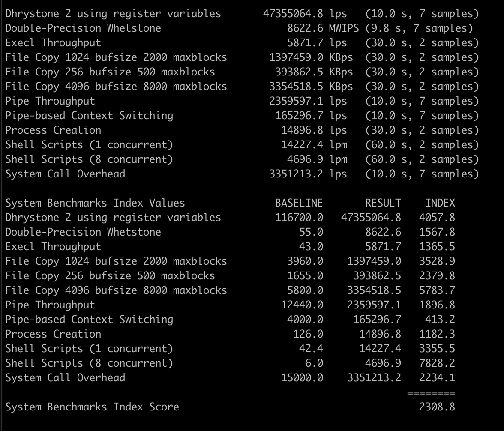
Task: Click baseline value 42.4
Action: pyautogui.click(x=311, y=348)
